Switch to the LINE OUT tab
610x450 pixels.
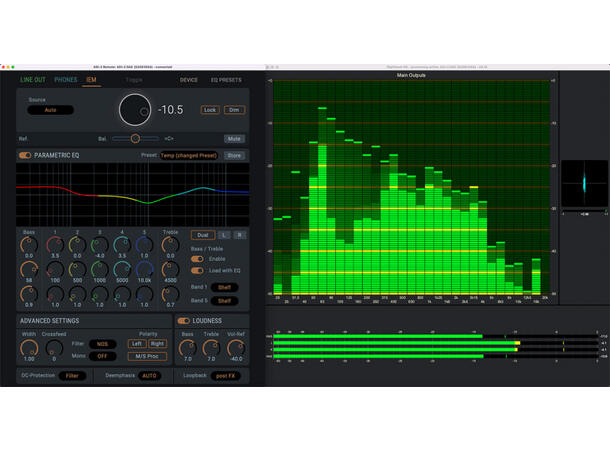pos(33,80)
